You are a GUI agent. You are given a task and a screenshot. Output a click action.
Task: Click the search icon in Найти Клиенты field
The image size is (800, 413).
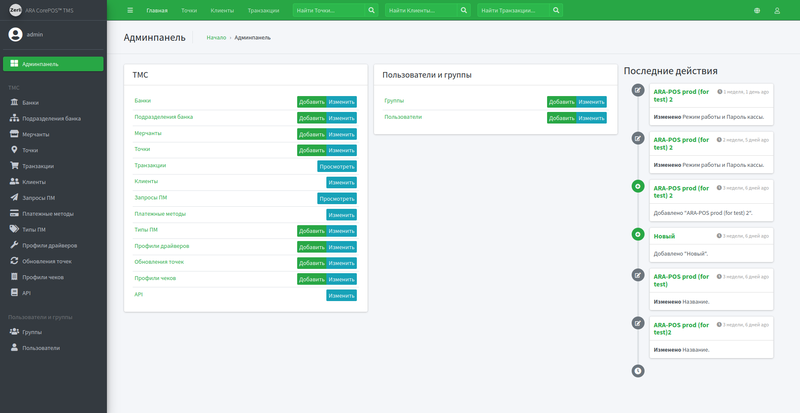coord(462,10)
